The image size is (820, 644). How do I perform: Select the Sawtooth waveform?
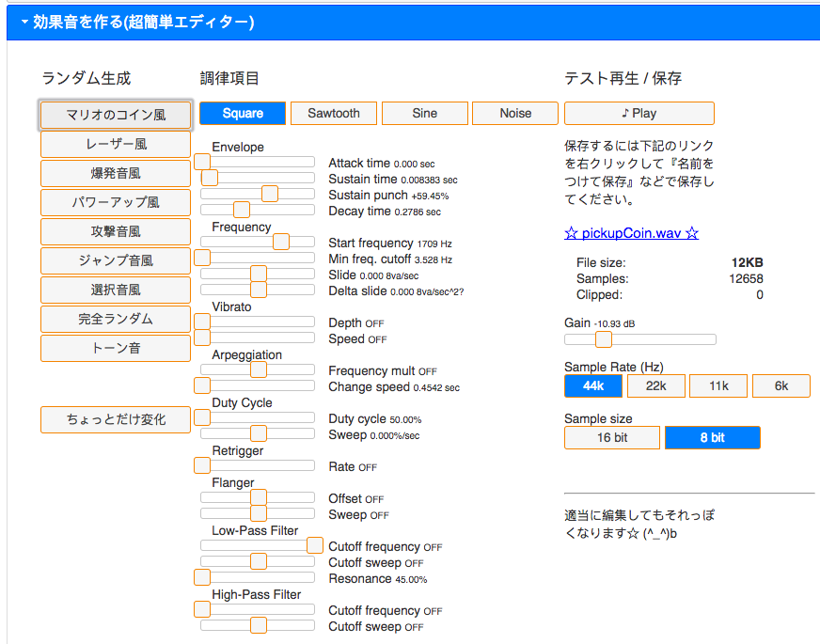334,114
